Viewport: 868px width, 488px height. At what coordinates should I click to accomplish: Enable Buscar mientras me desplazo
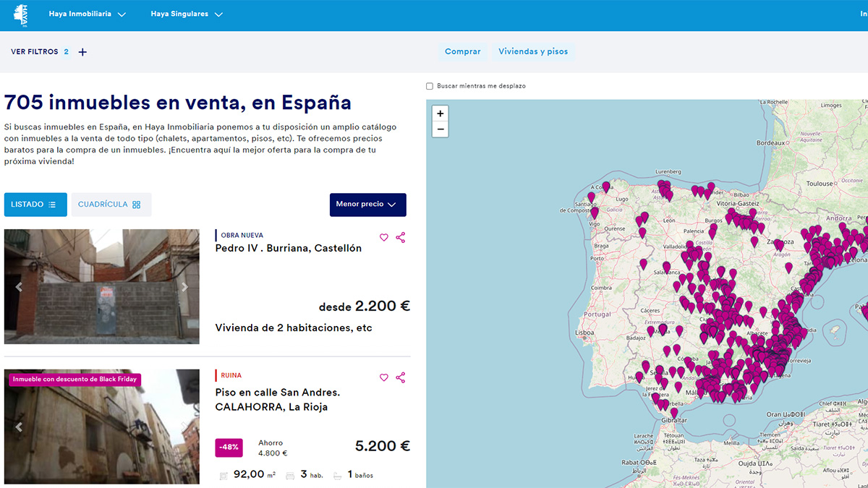click(430, 85)
